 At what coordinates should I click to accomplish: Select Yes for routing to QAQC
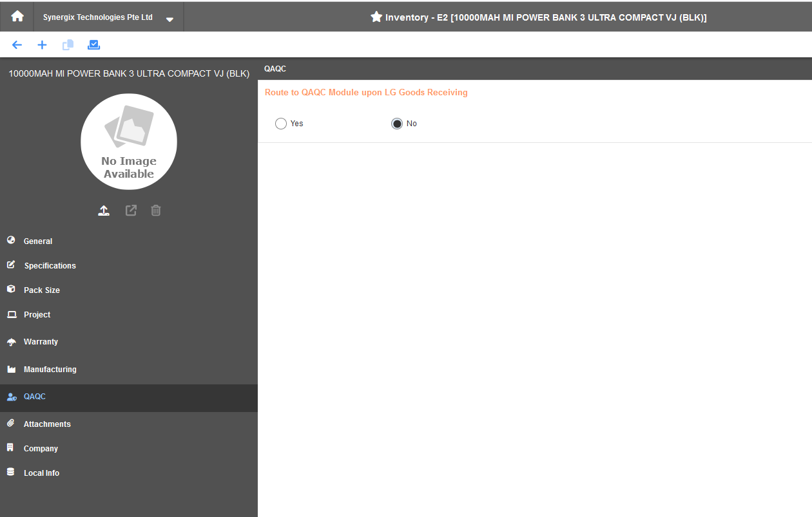pyautogui.click(x=281, y=124)
